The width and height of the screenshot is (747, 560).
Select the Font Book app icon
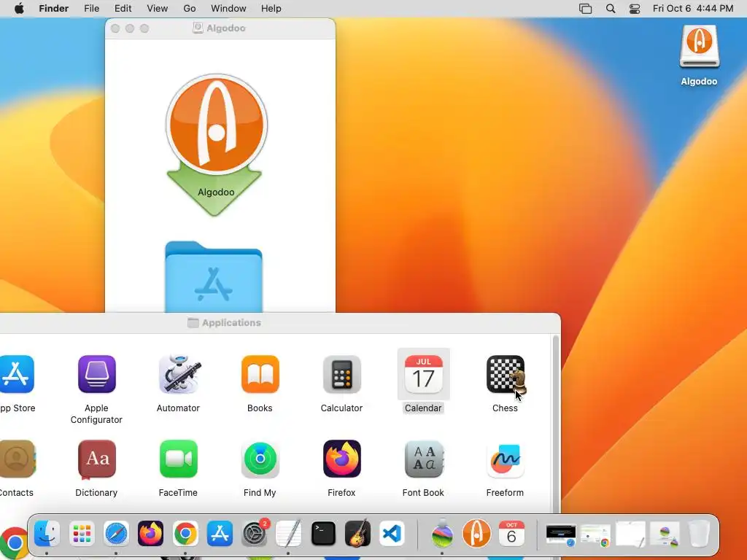pyautogui.click(x=424, y=459)
